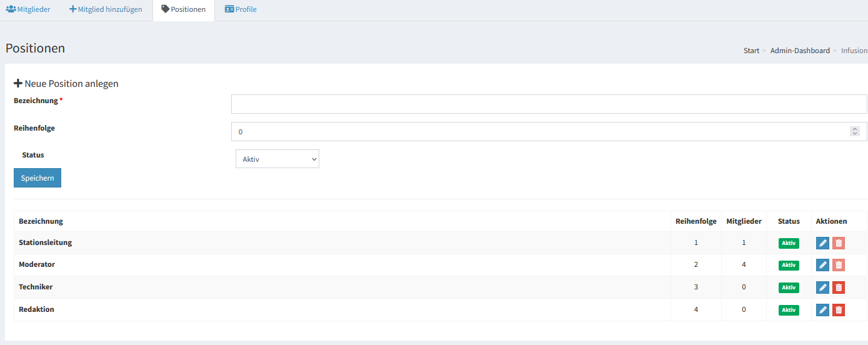Edit the Stationsleitung position

point(822,243)
